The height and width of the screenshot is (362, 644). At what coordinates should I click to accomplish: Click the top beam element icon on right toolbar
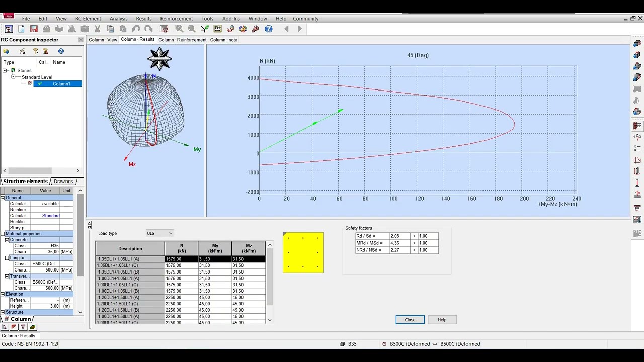click(x=637, y=44)
